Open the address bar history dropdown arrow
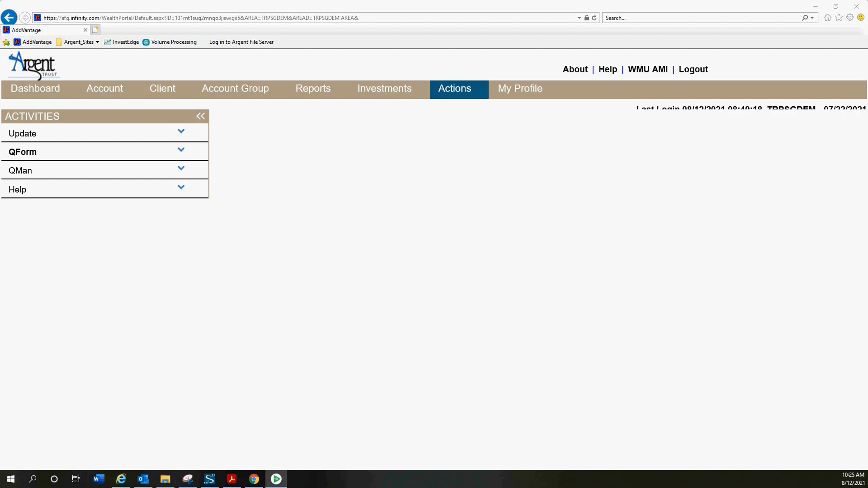The height and width of the screenshot is (488, 868). pos(579,18)
